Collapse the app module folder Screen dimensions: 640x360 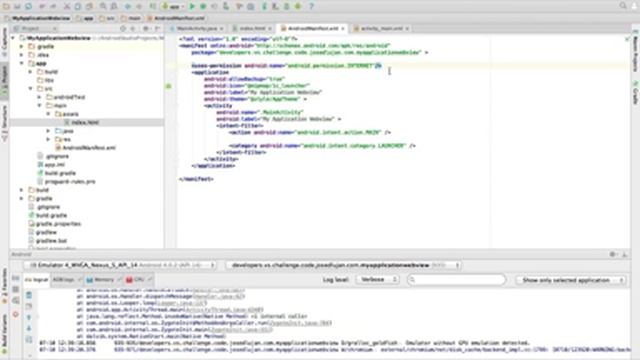22,63
